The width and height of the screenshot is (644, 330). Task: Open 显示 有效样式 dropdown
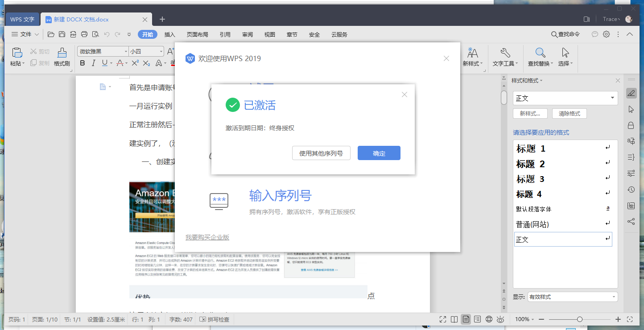point(573,297)
